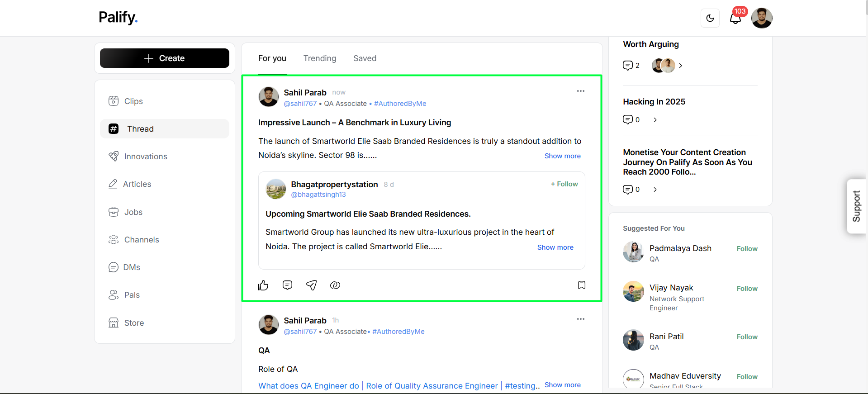This screenshot has width=868, height=394.
Task: Open the profile avatar in the header
Action: (762, 18)
